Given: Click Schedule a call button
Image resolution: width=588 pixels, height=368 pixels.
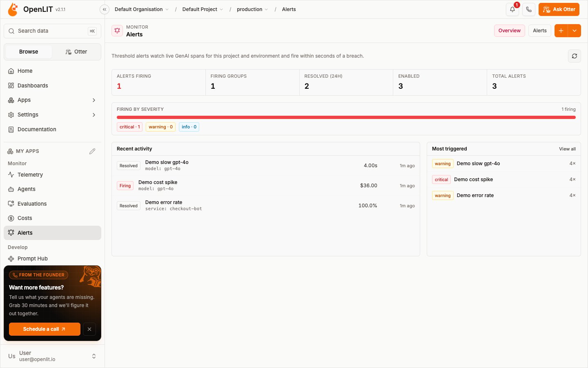Looking at the screenshot, I should 45,329.
